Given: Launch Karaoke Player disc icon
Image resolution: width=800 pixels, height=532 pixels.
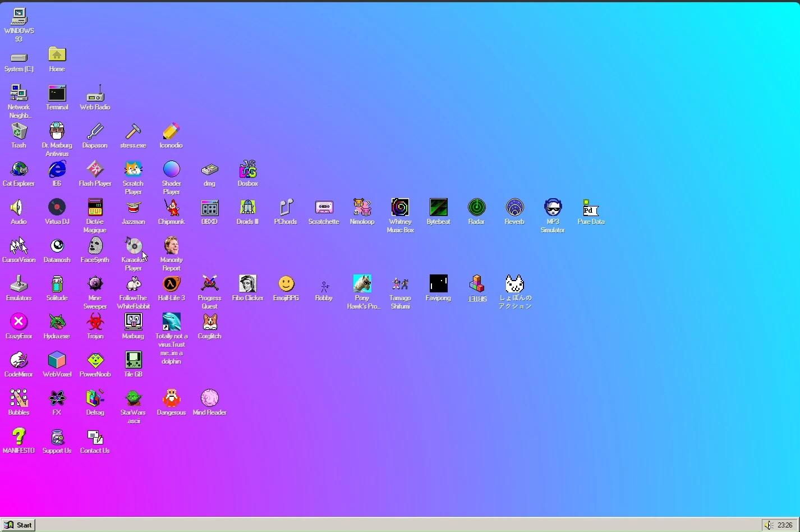Looking at the screenshot, I should coord(133,246).
